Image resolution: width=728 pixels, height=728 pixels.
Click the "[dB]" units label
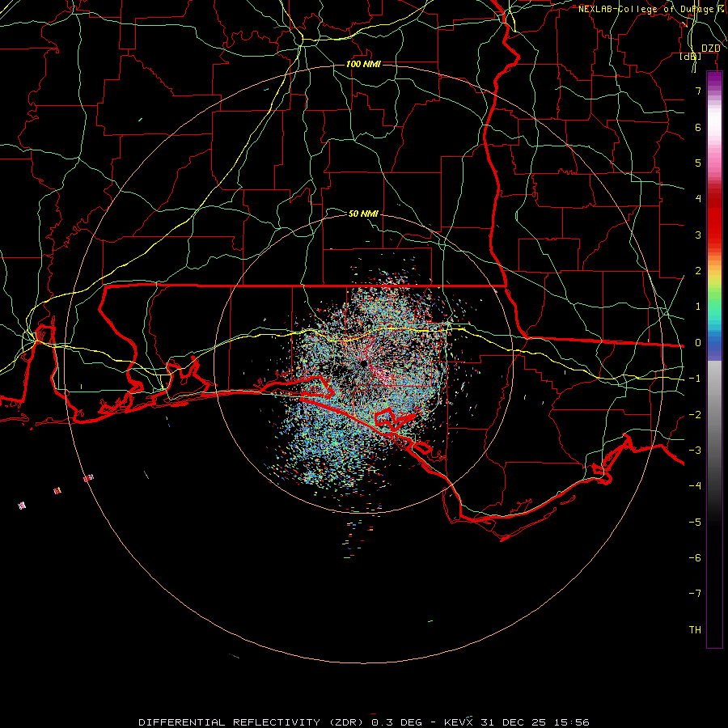pyautogui.click(x=691, y=56)
